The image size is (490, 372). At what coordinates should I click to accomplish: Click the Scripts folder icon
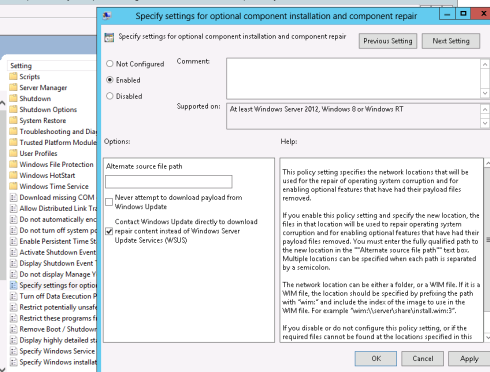[13, 76]
